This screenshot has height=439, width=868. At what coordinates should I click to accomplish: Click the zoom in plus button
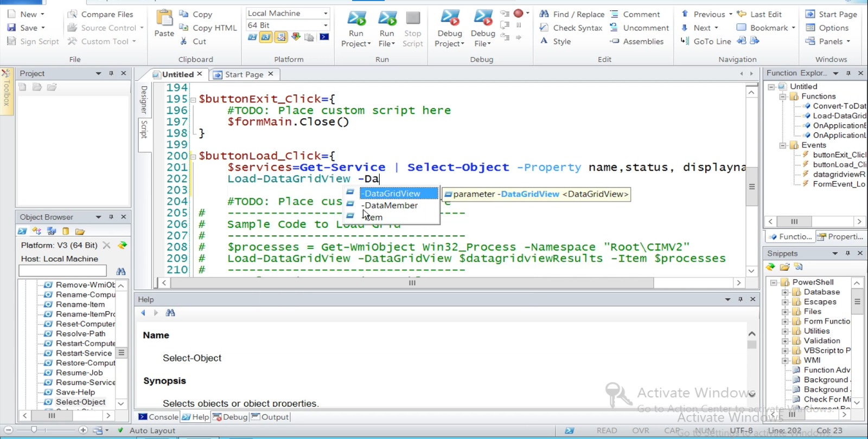pyautogui.click(x=83, y=430)
